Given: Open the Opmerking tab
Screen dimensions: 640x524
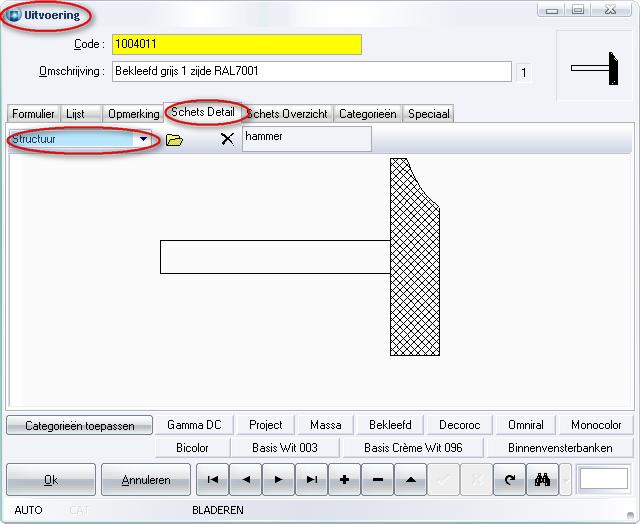Looking at the screenshot, I should point(134,114).
